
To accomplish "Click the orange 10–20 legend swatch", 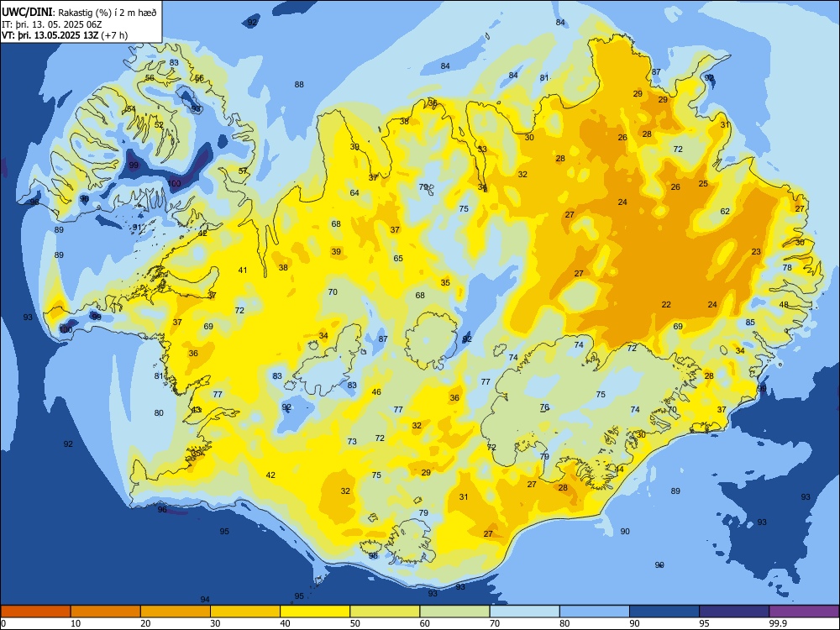I will pyautogui.click(x=106, y=612).
